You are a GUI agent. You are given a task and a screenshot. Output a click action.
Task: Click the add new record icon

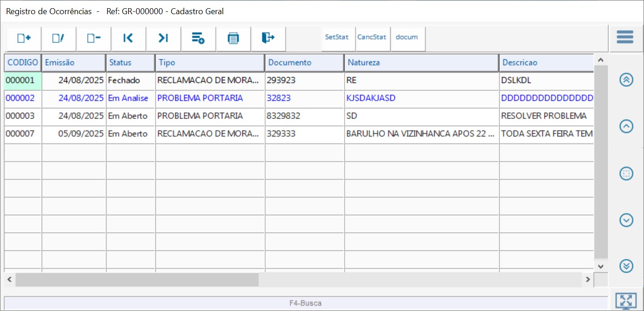coord(24,38)
